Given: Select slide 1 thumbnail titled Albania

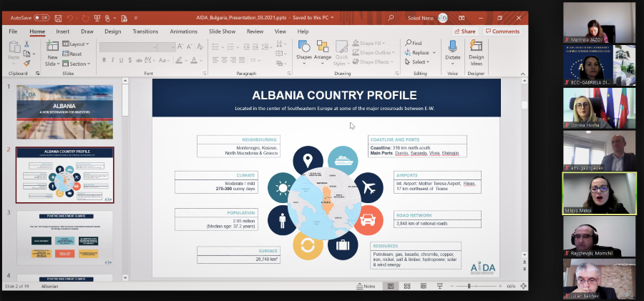Looking at the screenshot, I should click(x=64, y=112).
